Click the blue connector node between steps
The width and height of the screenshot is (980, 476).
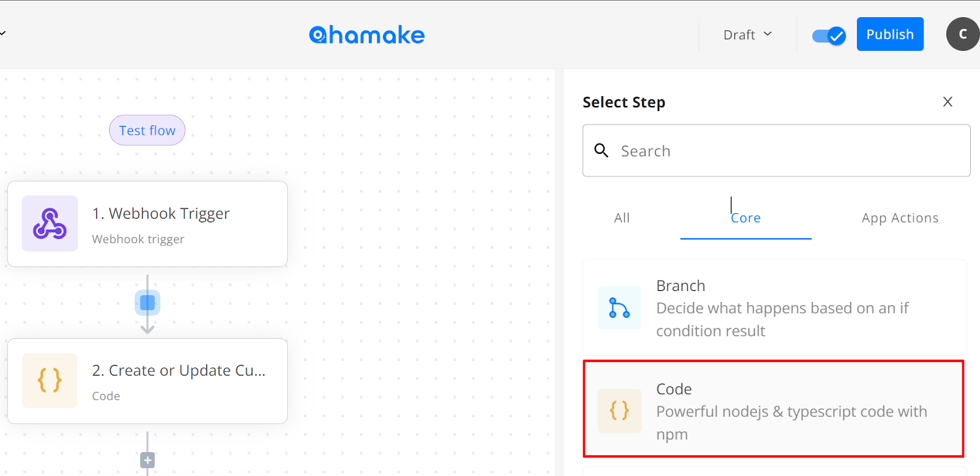coord(148,303)
